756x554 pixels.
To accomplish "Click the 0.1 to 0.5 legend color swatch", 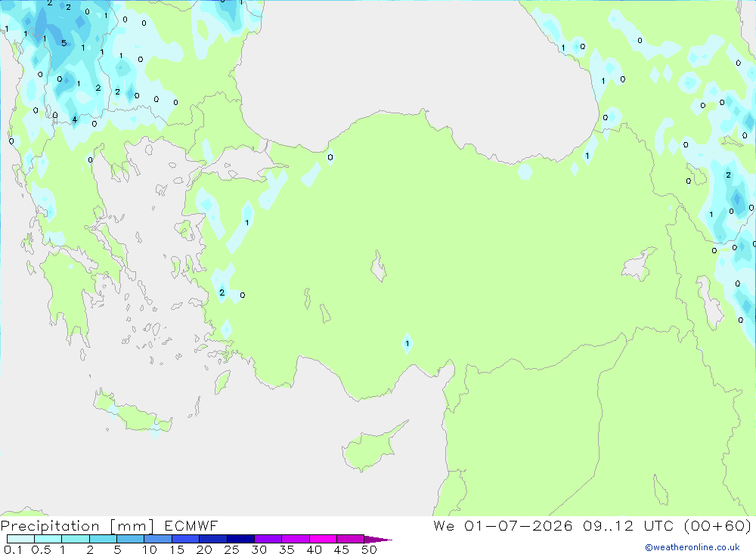I will pos(20,539).
